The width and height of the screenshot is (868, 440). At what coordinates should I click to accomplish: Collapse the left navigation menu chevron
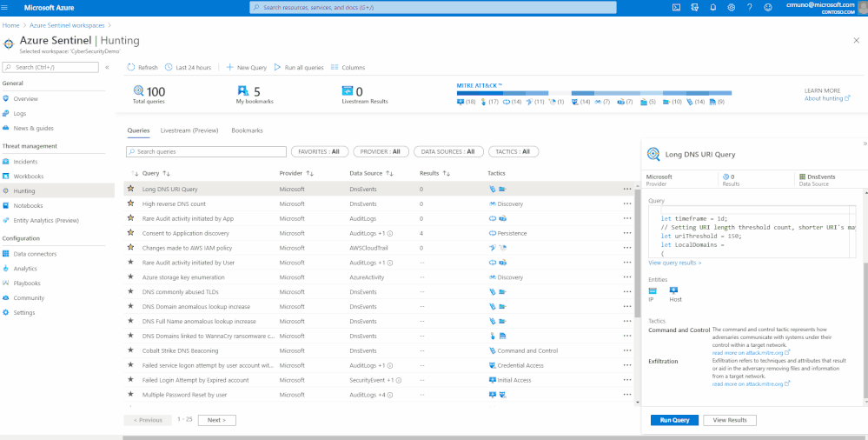click(108, 67)
